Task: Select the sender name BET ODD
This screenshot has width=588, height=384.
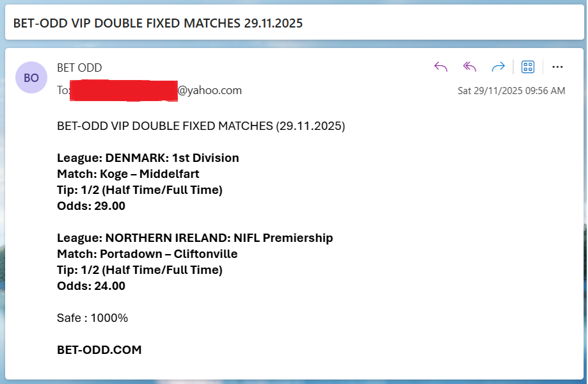Action: pyautogui.click(x=79, y=67)
